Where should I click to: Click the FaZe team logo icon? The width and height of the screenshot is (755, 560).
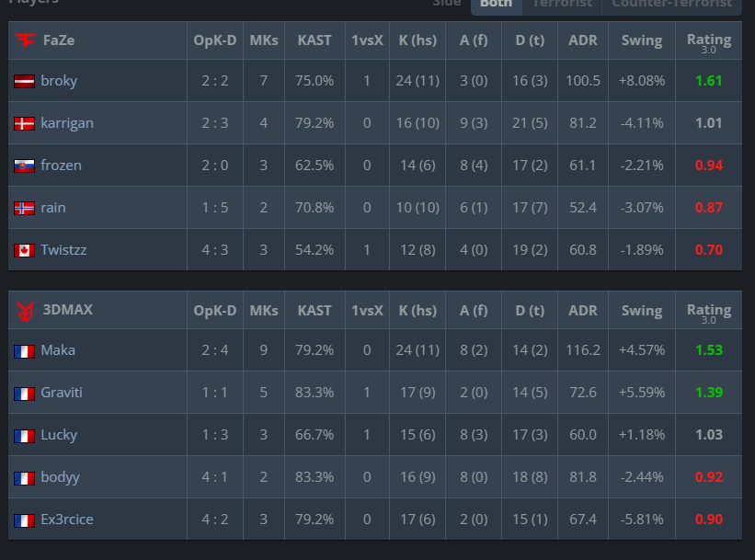point(25,40)
